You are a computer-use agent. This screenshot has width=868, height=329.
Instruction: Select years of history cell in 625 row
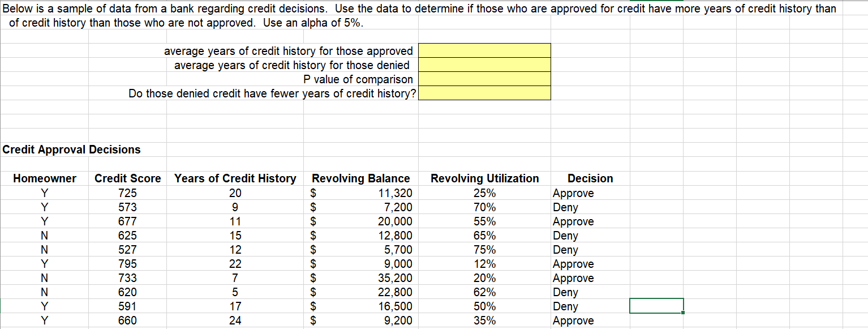click(235, 236)
